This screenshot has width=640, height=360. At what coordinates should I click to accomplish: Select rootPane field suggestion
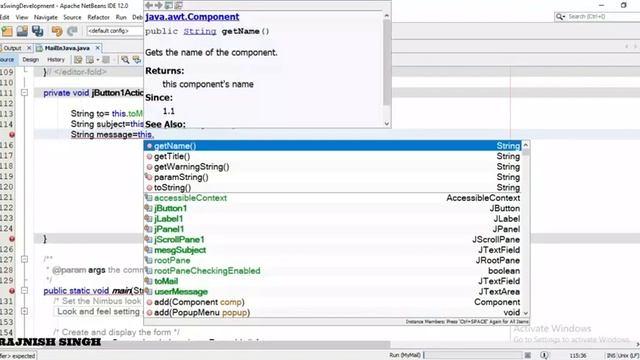click(333, 260)
